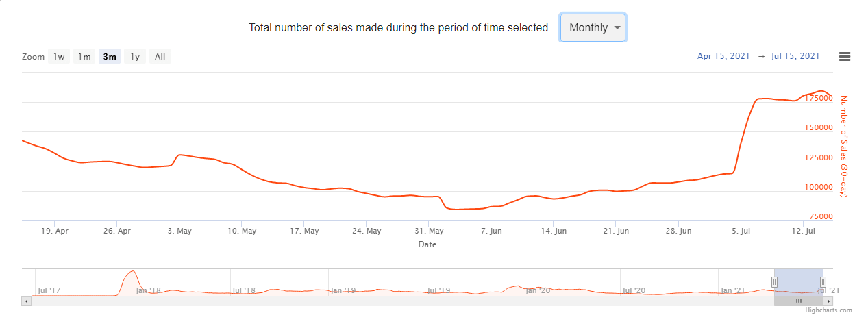Edit the Jul 15, 2021 end date
Image resolution: width=868 pixels, height=315 pixels.
pyautogui.click(x=795, y=56)
